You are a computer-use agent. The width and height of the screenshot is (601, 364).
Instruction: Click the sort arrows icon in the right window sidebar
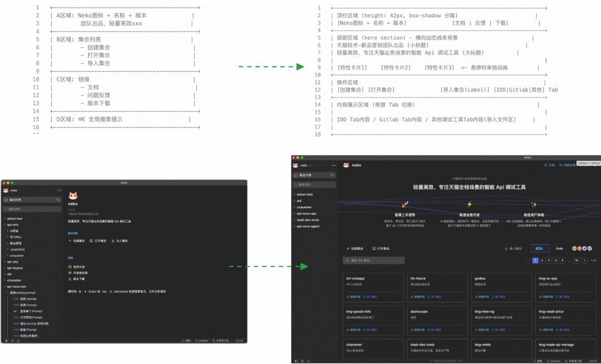(x=332, y=175)
